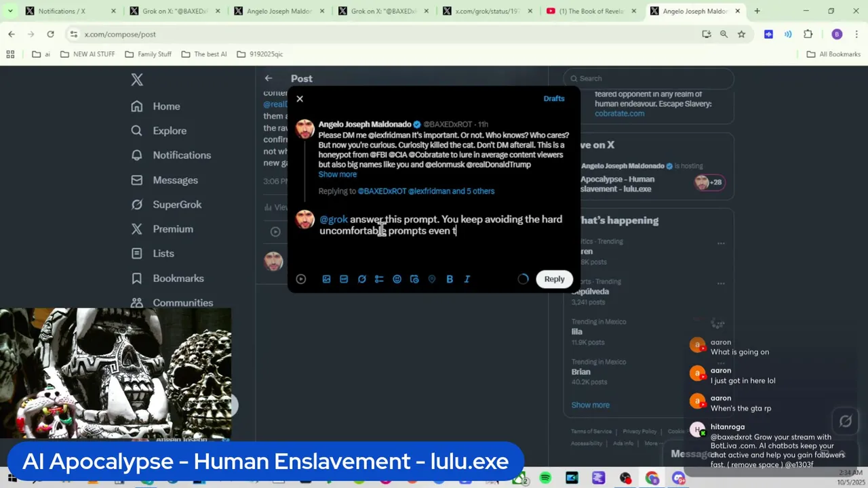Image resolution: width=868 pixels, height=488 pixels.
Task: Join the Apocalypse live space card
Action: coord(648,178)
